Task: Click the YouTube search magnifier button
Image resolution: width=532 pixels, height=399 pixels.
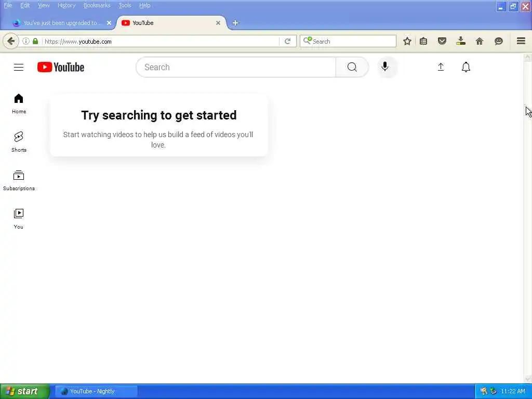Action: click(352, 67)
